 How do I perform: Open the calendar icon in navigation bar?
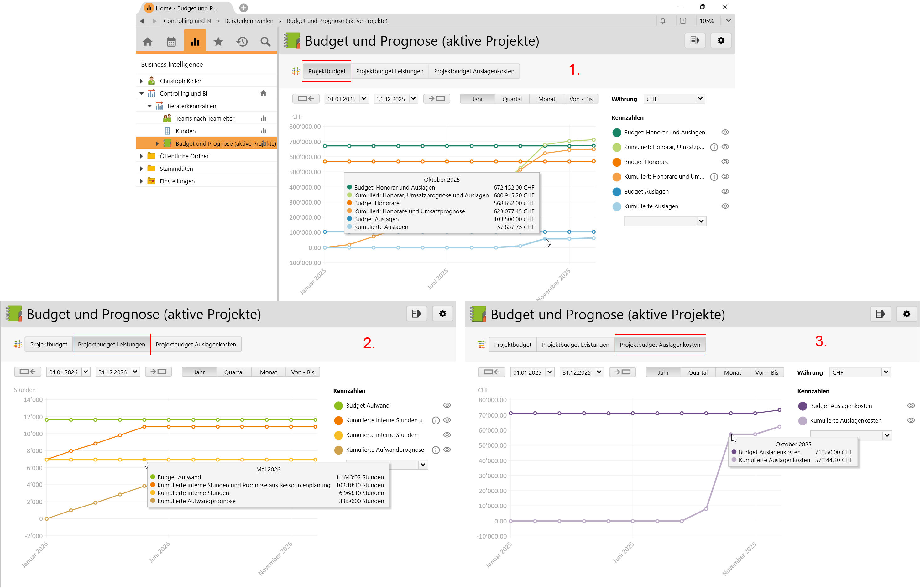(171, 41)
